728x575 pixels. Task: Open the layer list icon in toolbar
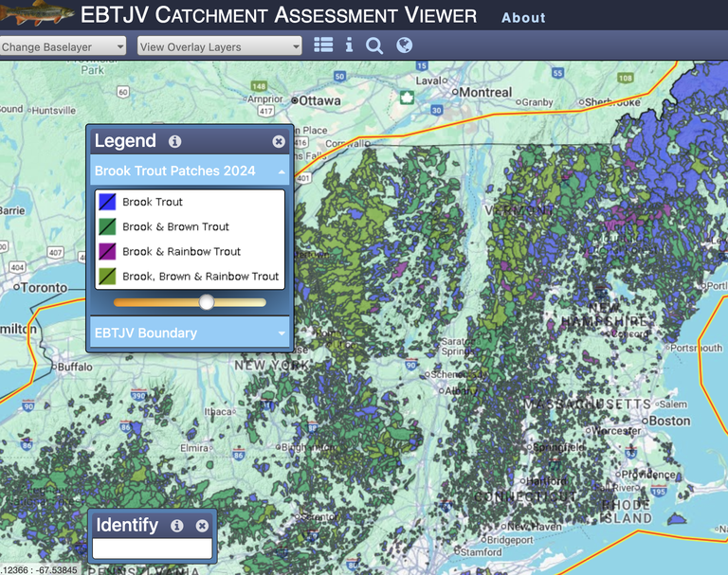[x=323, y=45]
